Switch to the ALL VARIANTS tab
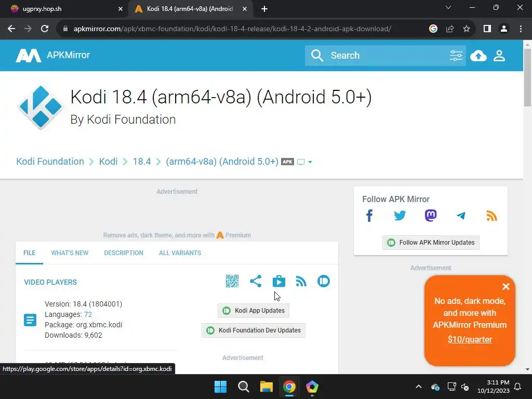Screen dimensions: 532x399 [180, 253]
